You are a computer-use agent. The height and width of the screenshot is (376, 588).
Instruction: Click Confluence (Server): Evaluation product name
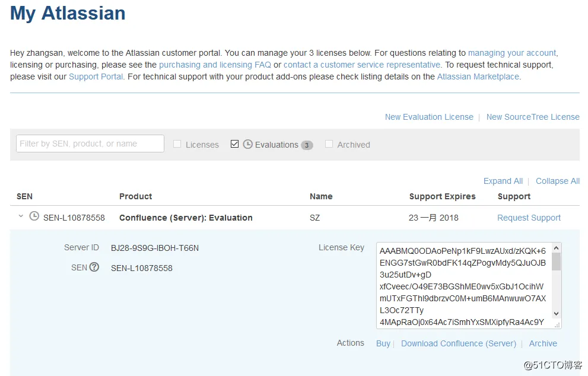tap(186, 218)
